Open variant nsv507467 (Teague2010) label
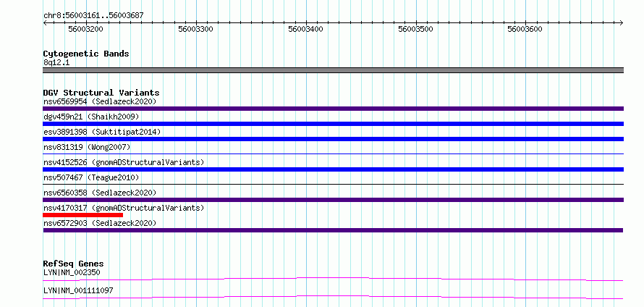The height and width of the screenshot is (307, 644). click(x=91, y=177)
